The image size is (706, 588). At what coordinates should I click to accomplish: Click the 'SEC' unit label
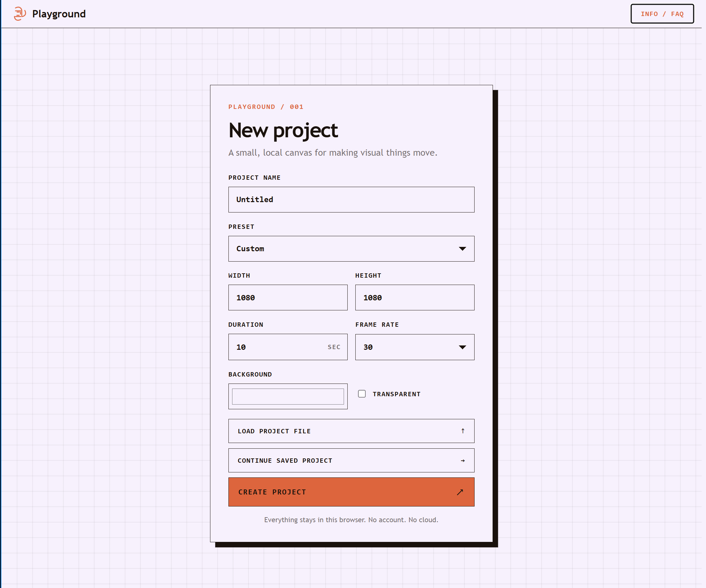334,347
